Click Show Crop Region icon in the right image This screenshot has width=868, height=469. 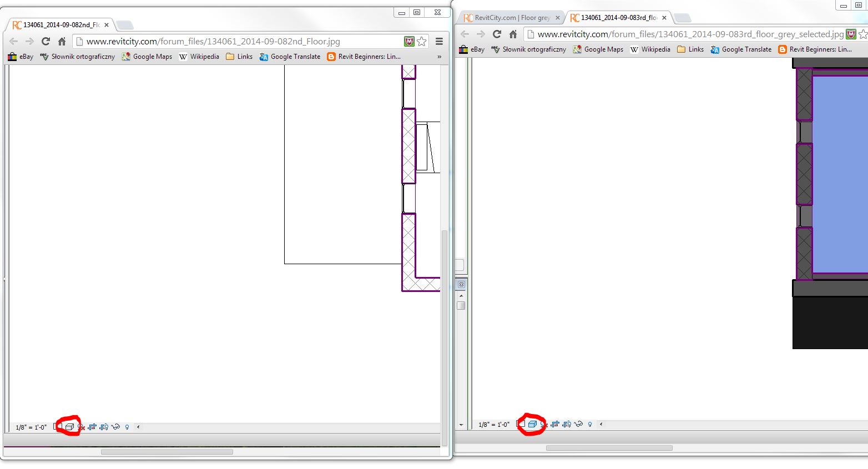[x=567, y=424]
